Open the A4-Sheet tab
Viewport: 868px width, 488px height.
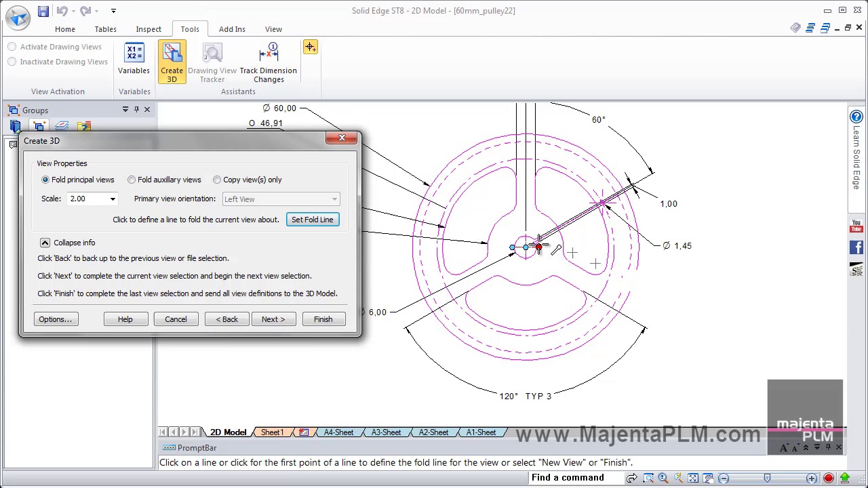[x=338, y=432]
